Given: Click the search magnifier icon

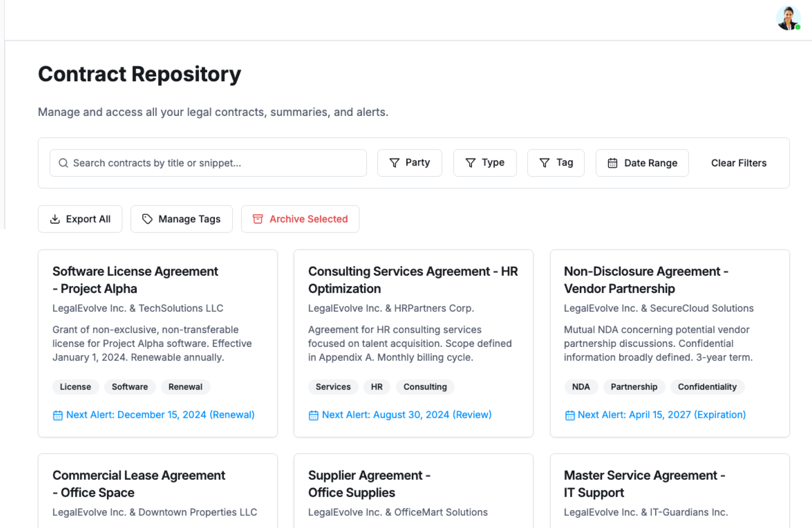Looking at the screenshot, I should pyautogui.click(x=63, y=163).
